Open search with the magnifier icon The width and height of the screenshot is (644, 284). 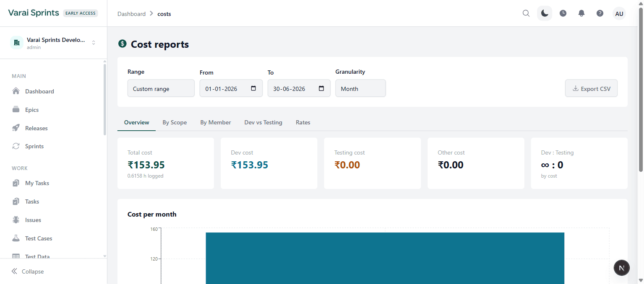click(x=526, y=13)
